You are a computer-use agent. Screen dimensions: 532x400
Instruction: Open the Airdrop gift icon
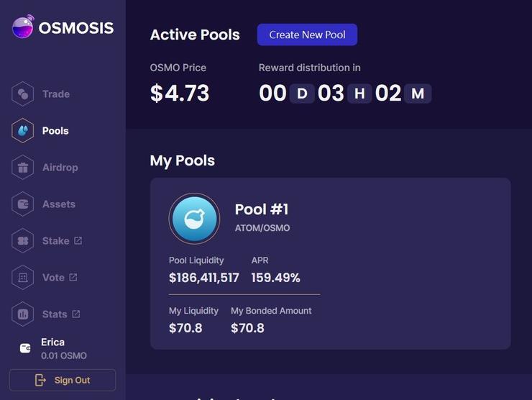click(23, 168)
